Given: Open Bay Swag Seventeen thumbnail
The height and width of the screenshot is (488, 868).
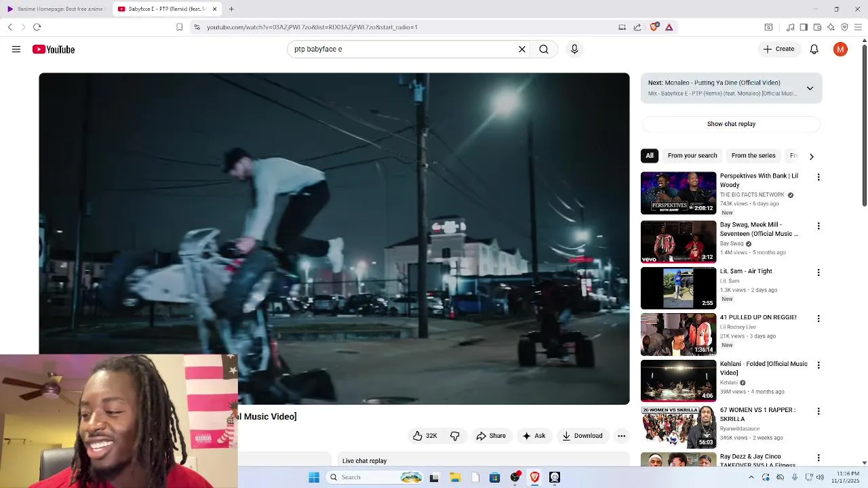Looking at the screenshot, I should coord(678,242).
